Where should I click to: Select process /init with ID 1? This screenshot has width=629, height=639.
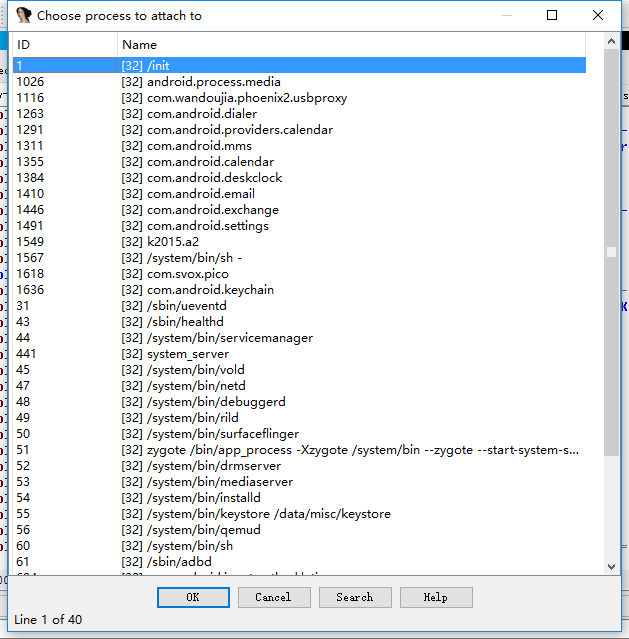pos(300,66)
